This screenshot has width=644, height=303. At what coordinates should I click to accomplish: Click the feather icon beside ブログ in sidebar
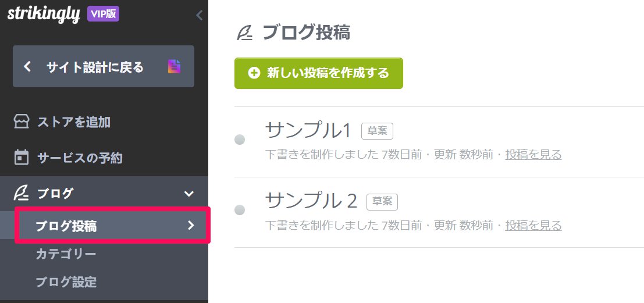(x=22, y=194)
